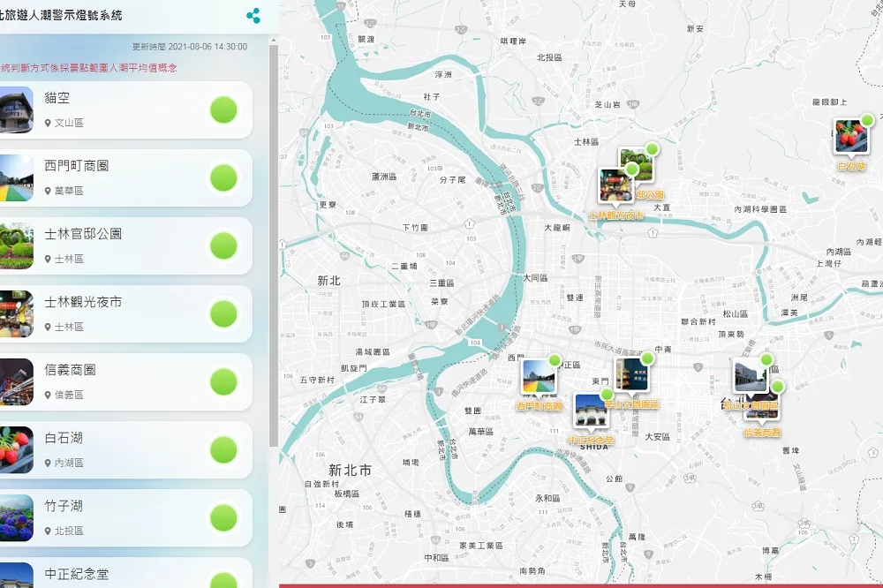883x588 pixels.
Task: Select the 西門町商圈 list entry
Action: tap(125, 178)
